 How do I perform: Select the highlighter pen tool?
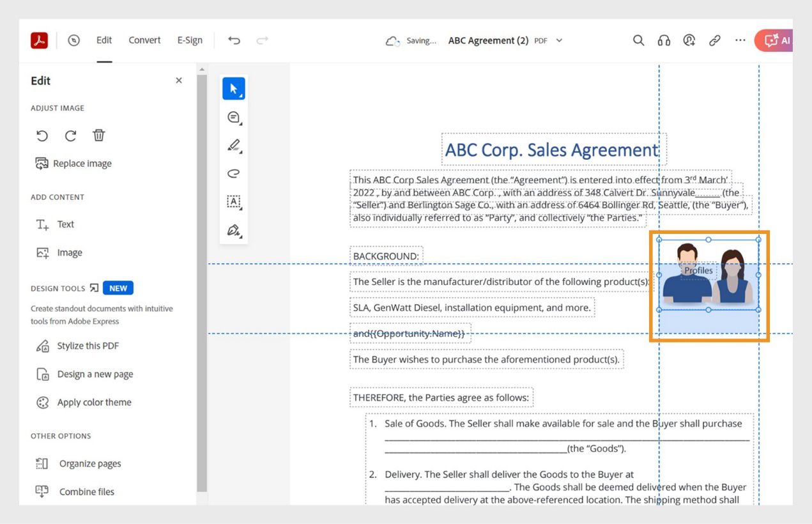click(234, 146)
